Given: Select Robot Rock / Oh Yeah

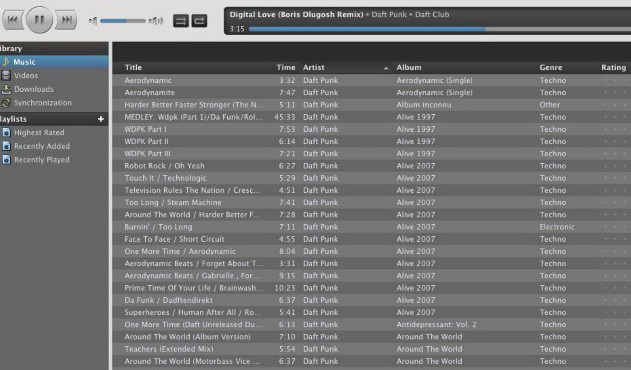Looking at the screenshot, I should tap(372, 165).
